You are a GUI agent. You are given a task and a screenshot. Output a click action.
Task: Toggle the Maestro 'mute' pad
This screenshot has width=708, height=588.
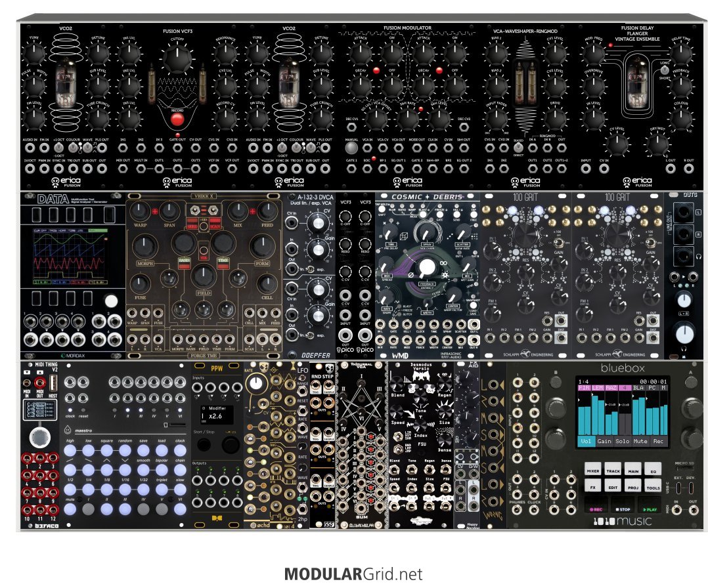point(70,509)
